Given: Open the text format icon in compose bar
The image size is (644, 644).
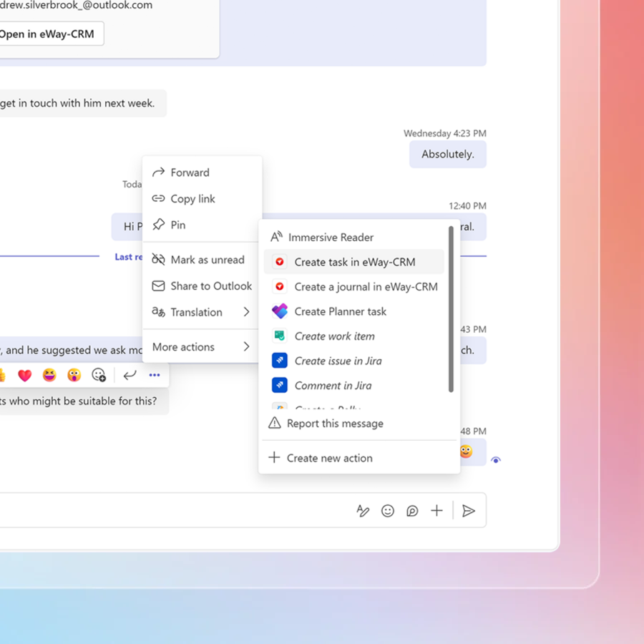Looking at the screenshot, I should click(363, 511).
